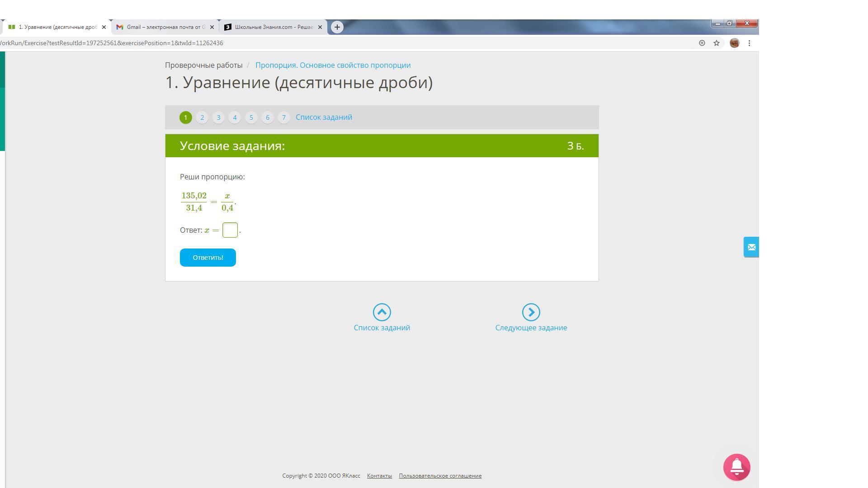This screenshot has height=488, width=868.
Task: Open the Chrome three-dot menu
Action: coord(749,43)
